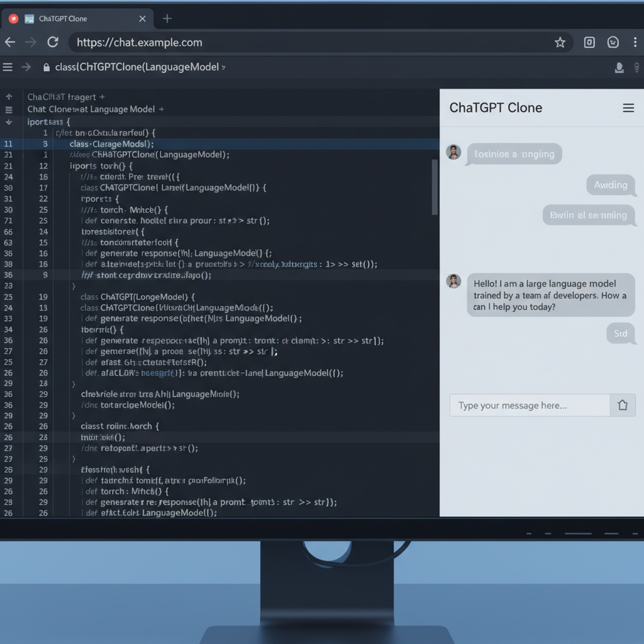The width and height of the screenshot is (644, 644).
Task: Click the avatar beside the Hello message
Action: [x=453, y=281]
